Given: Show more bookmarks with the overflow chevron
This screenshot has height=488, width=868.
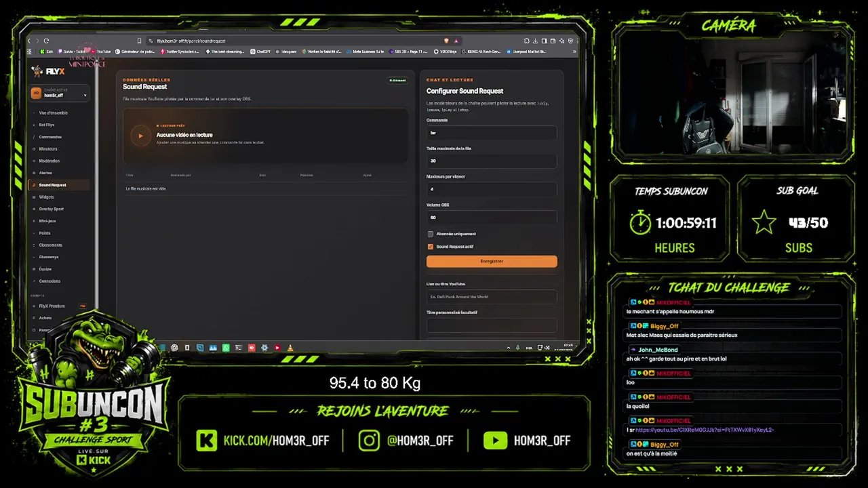Looking at the screenshot, I should point(575,52).
